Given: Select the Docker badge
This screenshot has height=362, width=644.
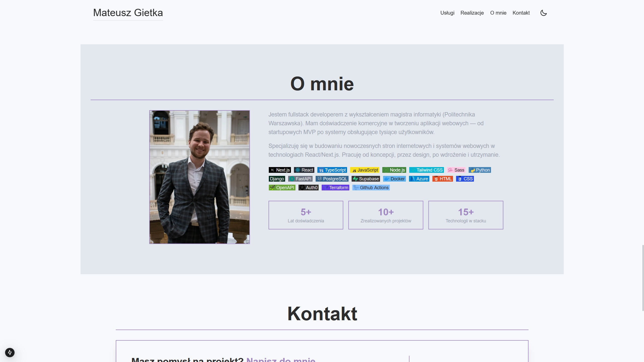Looking at the screenshot, I should [394, 179].
